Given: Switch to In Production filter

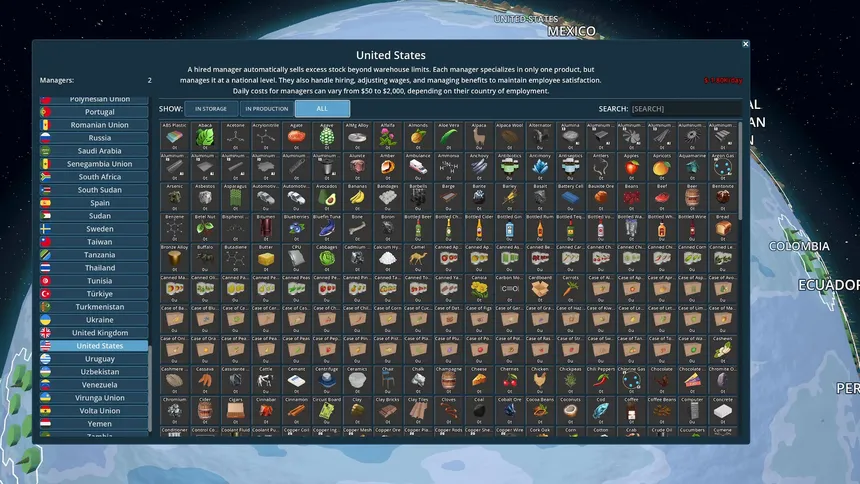Looking at the screenshot, I should tap(267, 108).
